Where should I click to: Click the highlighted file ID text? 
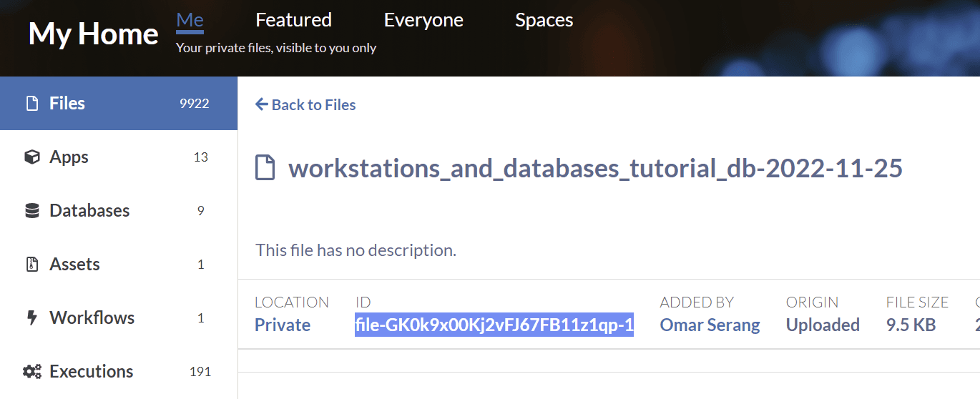click(x=494, y=325)
